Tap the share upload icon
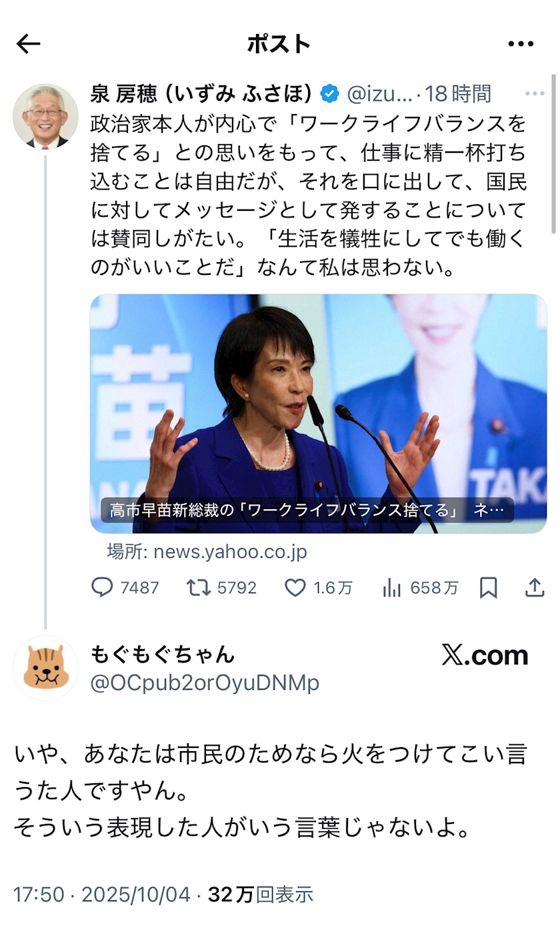 (x=535, y=588)
